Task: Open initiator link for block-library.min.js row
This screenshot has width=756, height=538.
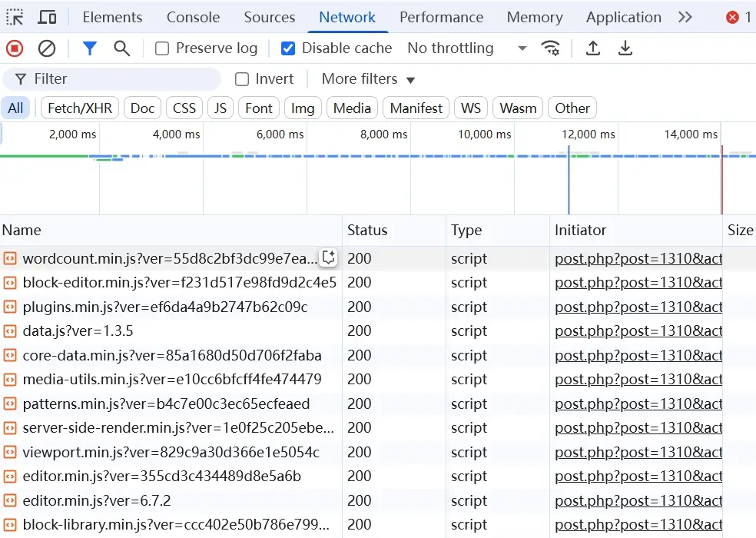Action: 638,524
